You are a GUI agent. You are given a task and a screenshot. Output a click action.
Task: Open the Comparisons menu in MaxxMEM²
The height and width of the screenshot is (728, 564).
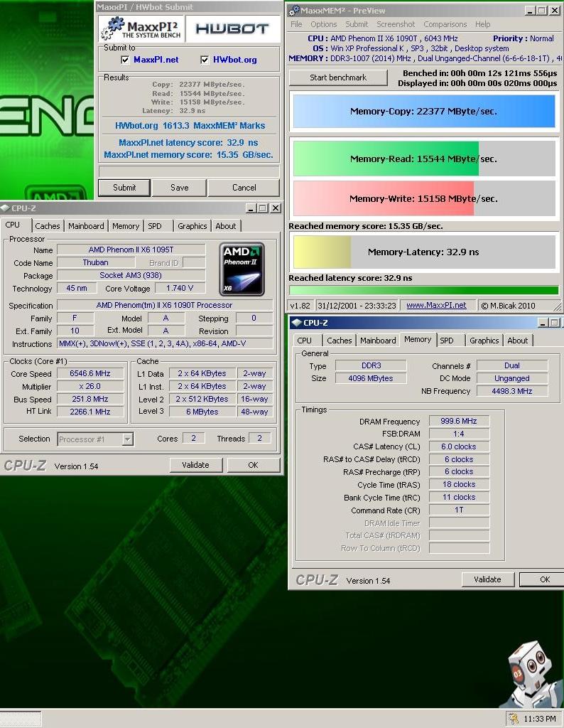(445, 24)
